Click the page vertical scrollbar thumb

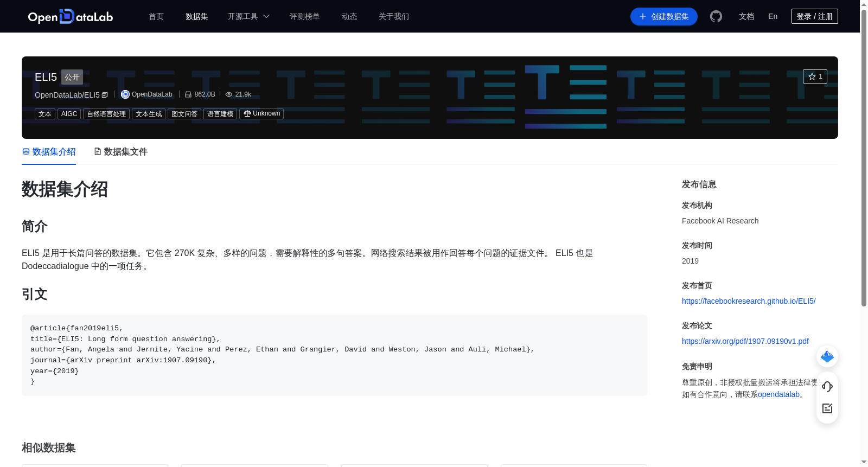[x=864, y=157]
